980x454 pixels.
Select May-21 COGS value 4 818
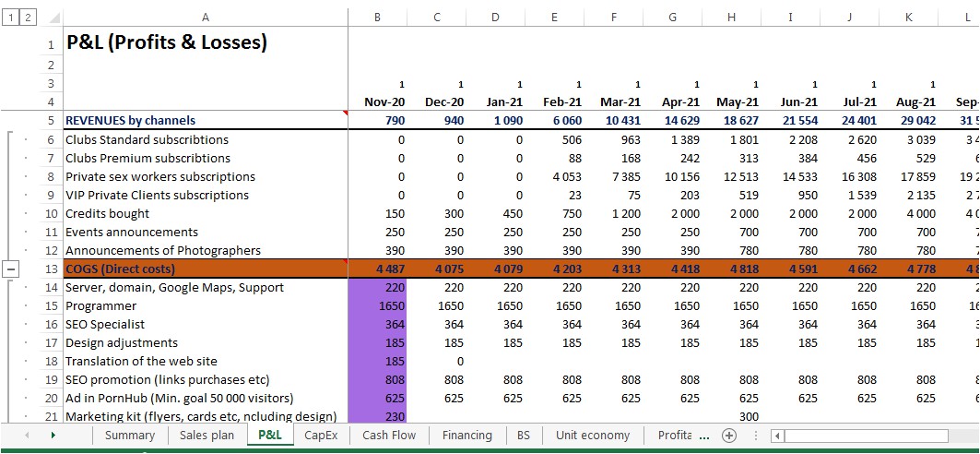pos(731,269)
